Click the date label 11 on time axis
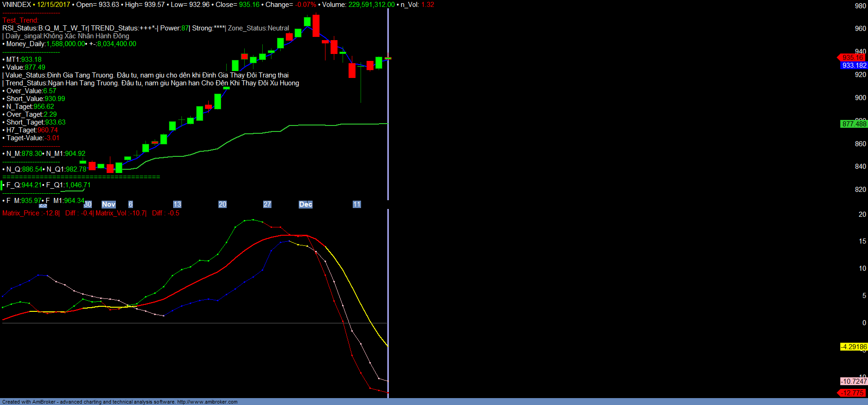 356,204
